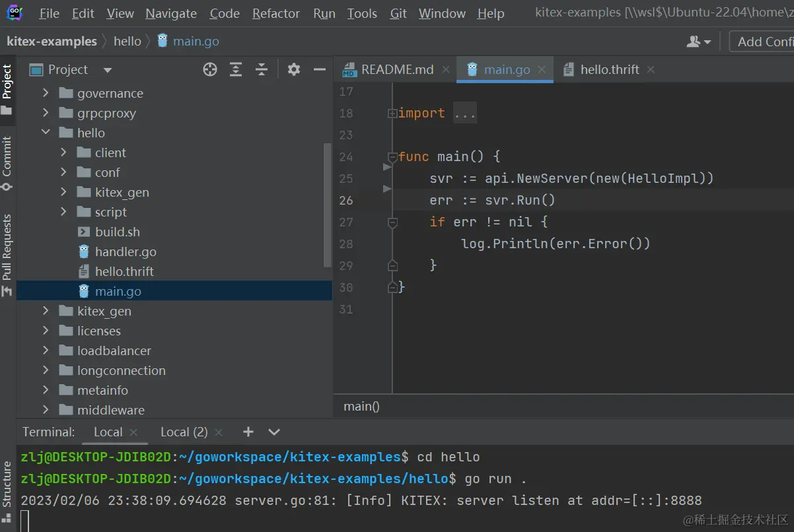Image resolution: width=794 pixels, height=532 pixels.
Task: Expand the licenses folder
Action: [46, 331]
